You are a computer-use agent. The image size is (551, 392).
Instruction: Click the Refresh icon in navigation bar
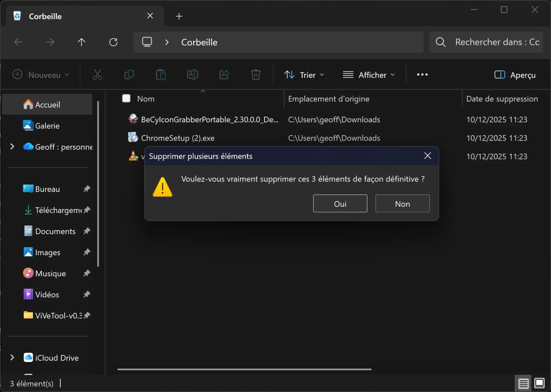[x=113, y=42]
